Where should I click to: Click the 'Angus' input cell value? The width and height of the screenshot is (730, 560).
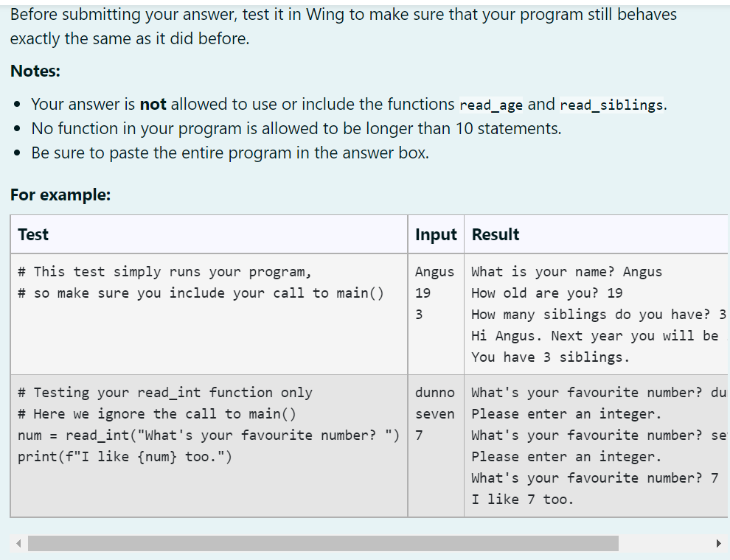(434, 272)
